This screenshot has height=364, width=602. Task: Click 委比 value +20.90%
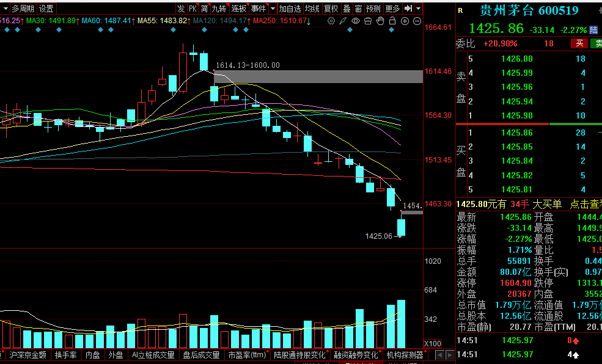[x=501, y=44]
